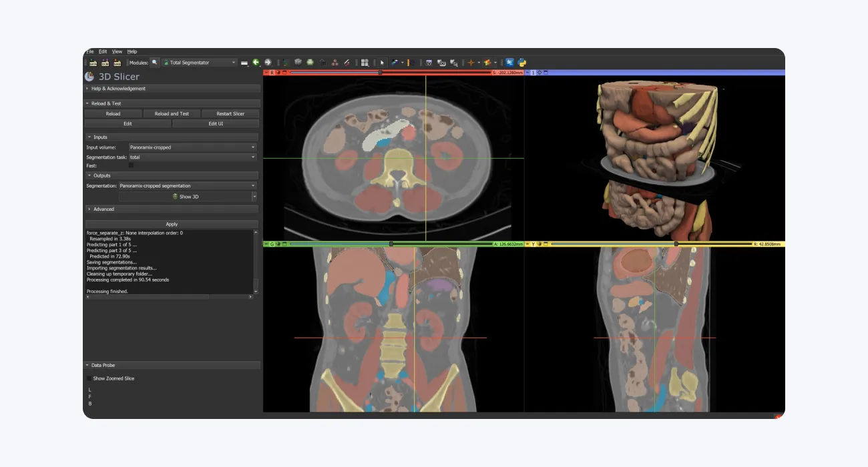868x467 pixels.
Task: Open the DCM DICOM import tool
Action: tap(105, 62)
